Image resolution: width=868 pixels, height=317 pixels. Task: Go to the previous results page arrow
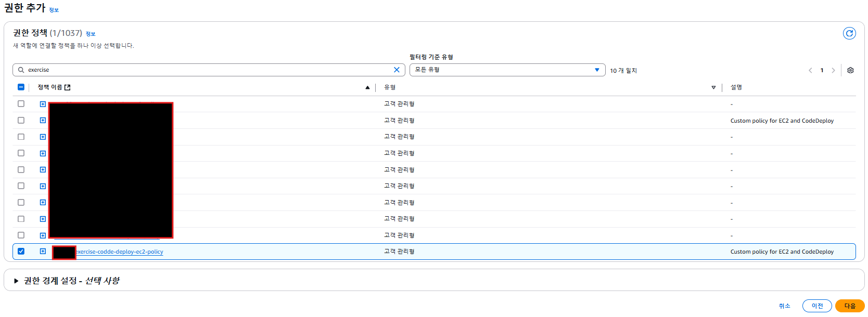(810, 70)
